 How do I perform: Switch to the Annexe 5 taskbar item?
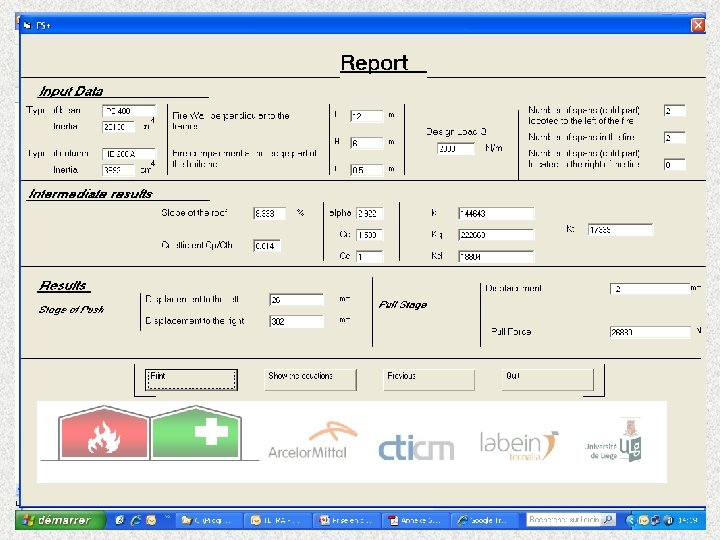(417, 520)
